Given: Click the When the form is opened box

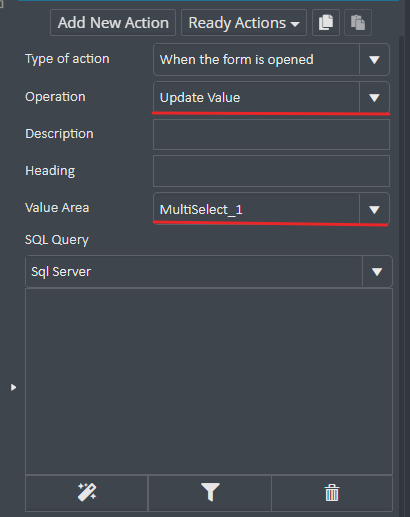Looking at the screenshot, I should point(257,60).
